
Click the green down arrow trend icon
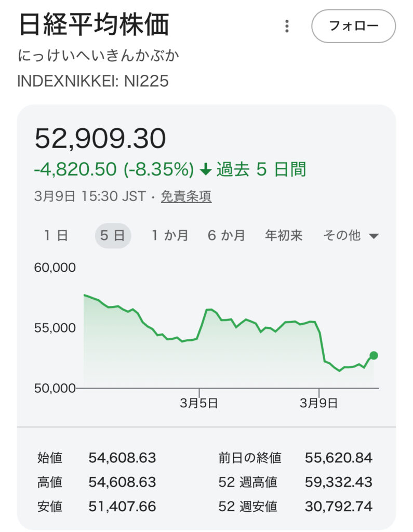point(206,169)
